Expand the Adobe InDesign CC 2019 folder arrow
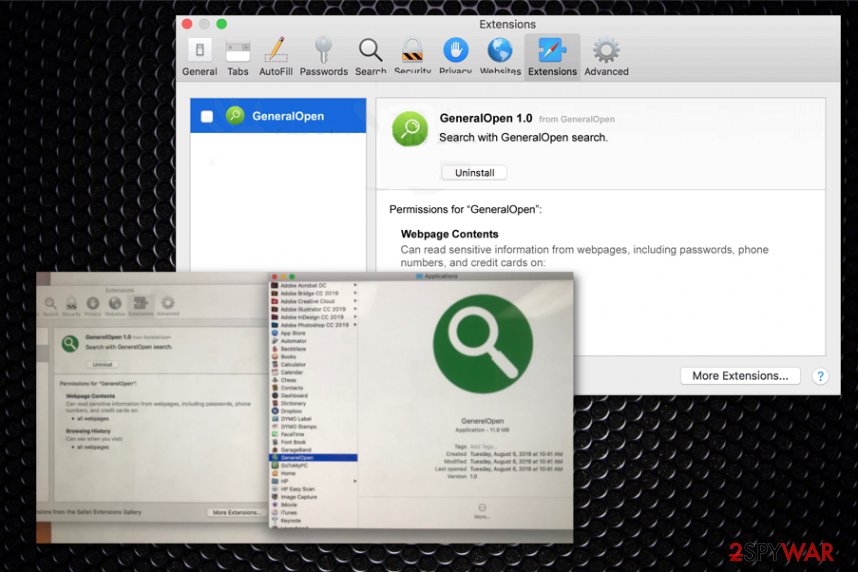The image size is (858, 572). pyautogui.click(x=355, y=317)
